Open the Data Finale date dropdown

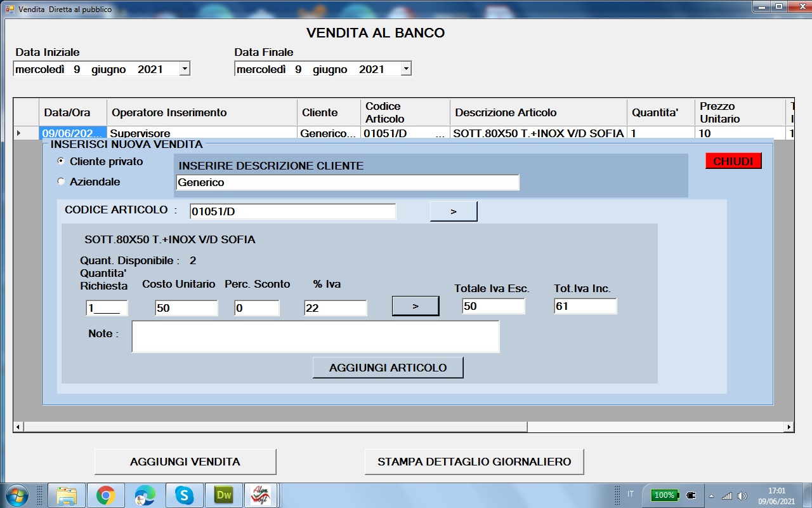405,69
